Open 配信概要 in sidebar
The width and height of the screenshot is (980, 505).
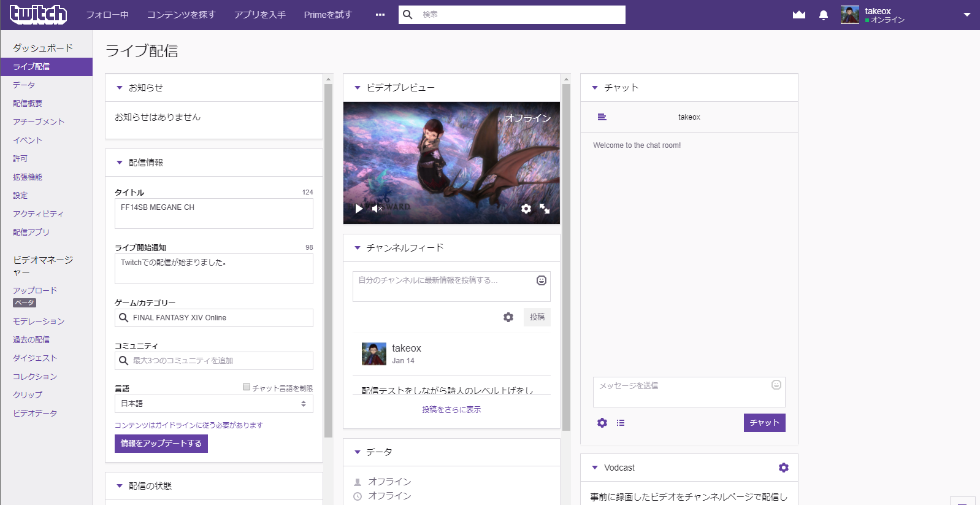(28, 104)
